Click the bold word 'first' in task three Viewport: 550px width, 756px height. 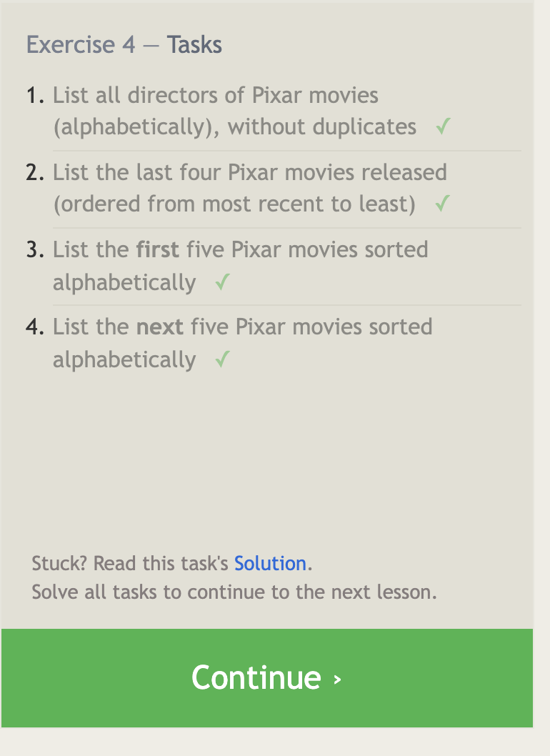pos(159,250)
